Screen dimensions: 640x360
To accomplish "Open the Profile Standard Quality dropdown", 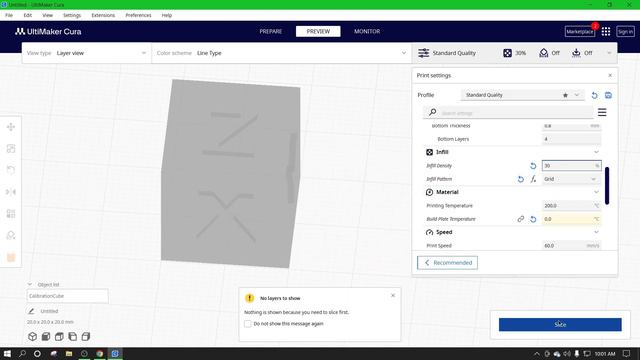I will (x=522, y=95).
